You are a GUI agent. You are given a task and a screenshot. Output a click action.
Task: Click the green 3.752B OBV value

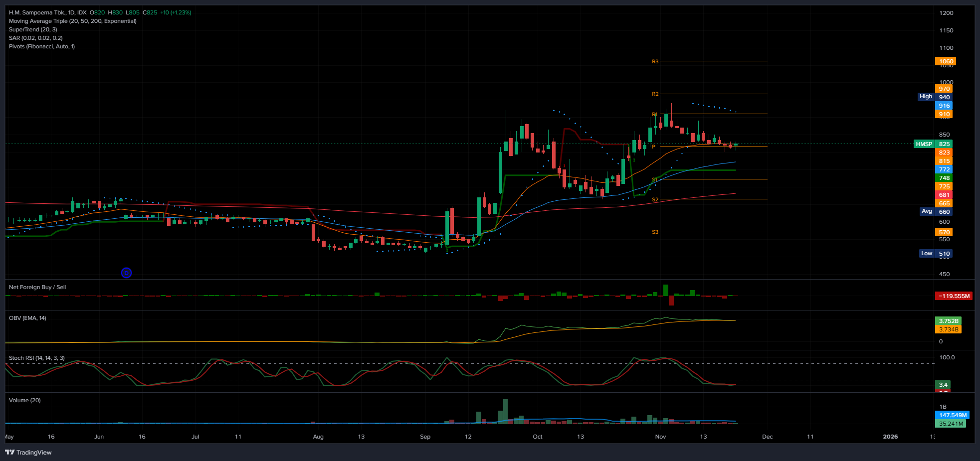(x=948, y=321)
